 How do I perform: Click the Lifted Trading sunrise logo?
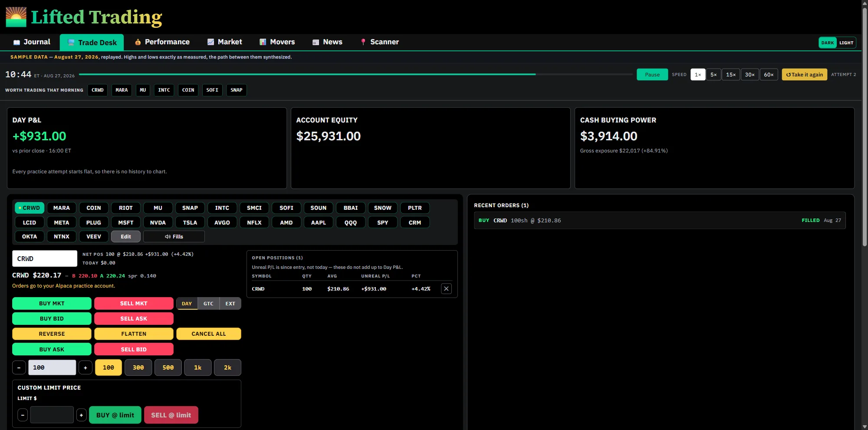(16, 17)
